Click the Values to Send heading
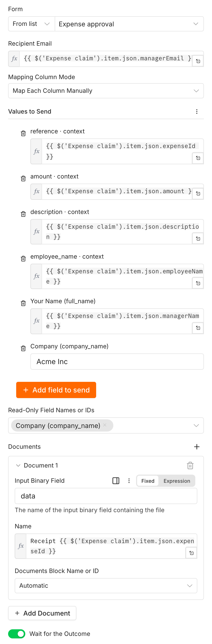 [30, 112]
